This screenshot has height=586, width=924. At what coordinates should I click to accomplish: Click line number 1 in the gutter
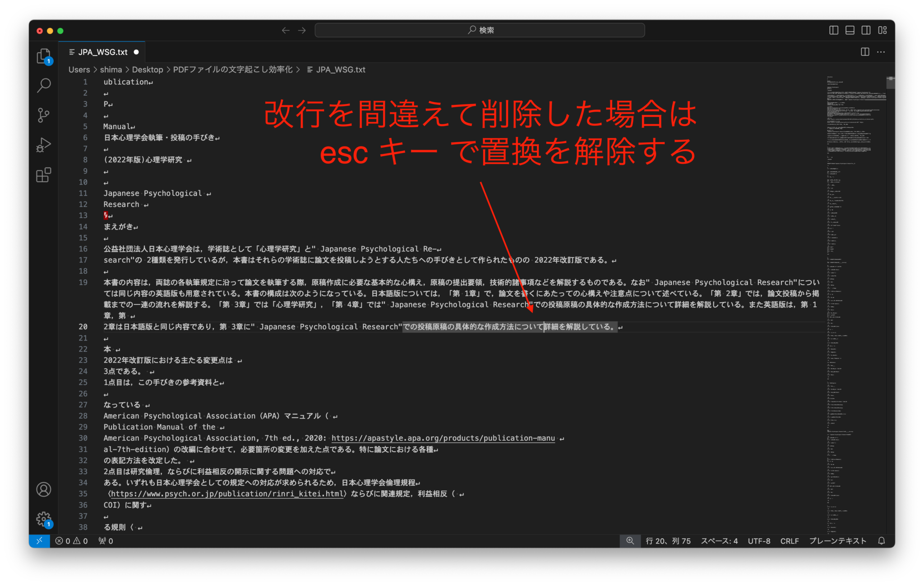point(85,82)
